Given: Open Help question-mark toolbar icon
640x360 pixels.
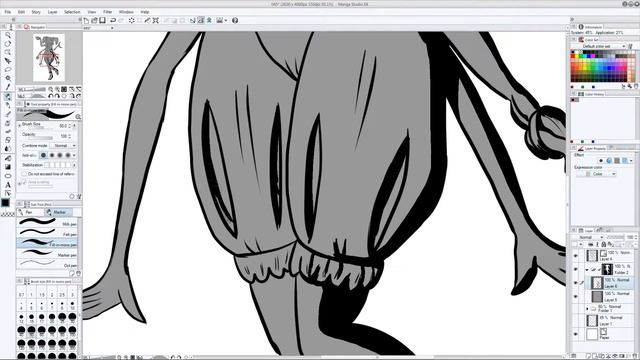Looking at the screenshot, I should click(235, 20).
